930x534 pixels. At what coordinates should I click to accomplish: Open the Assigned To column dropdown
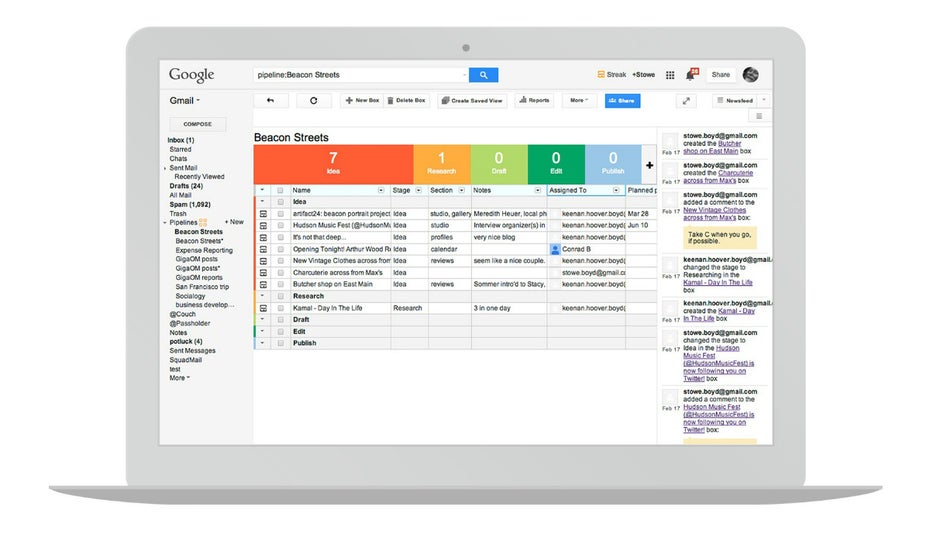616,190
